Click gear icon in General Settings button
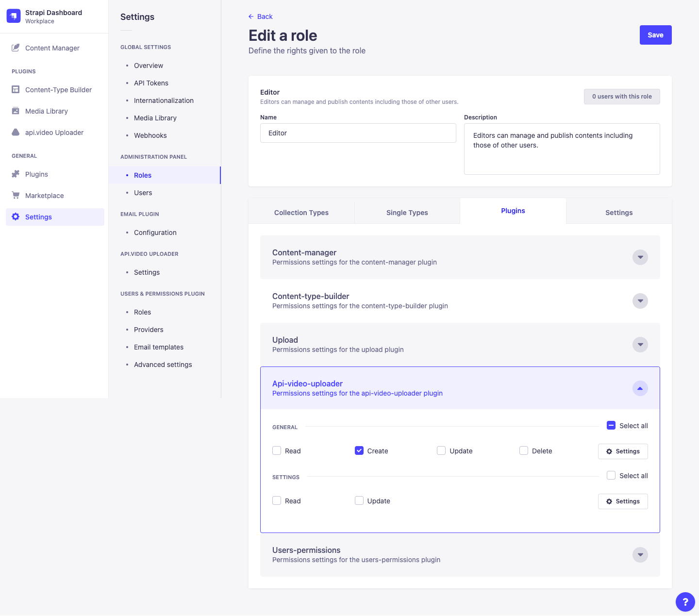This screenshot has height=616, width=699. click(x=609, y=451)
